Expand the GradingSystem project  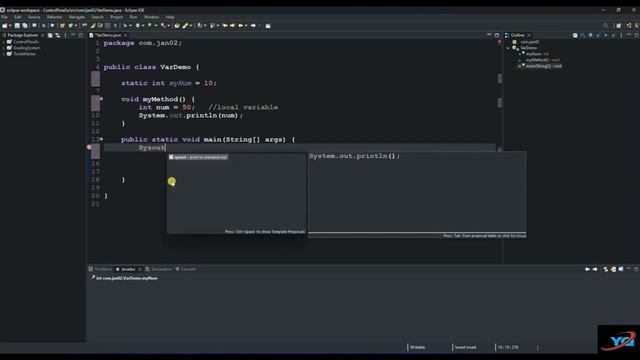tap(4, 48)
